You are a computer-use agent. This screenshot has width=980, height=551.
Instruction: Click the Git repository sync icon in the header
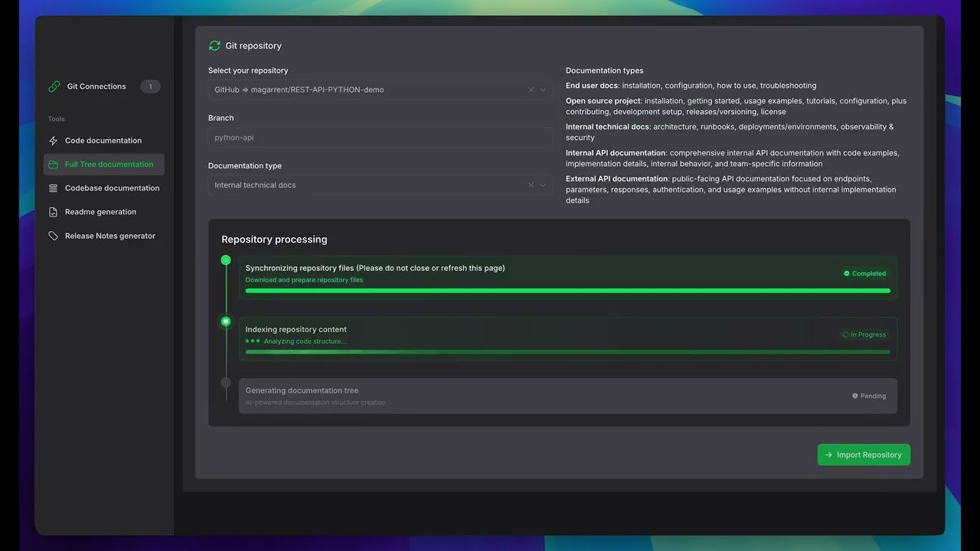(x=214, y=45)
